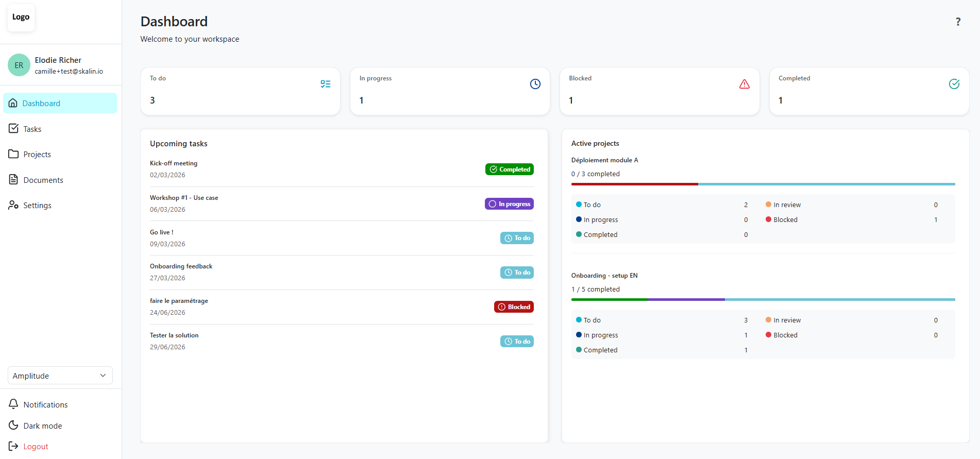Click the Logout arrow icon
Image resolution: width=980 pixels, height=459 pixels.
pos(13,446)
